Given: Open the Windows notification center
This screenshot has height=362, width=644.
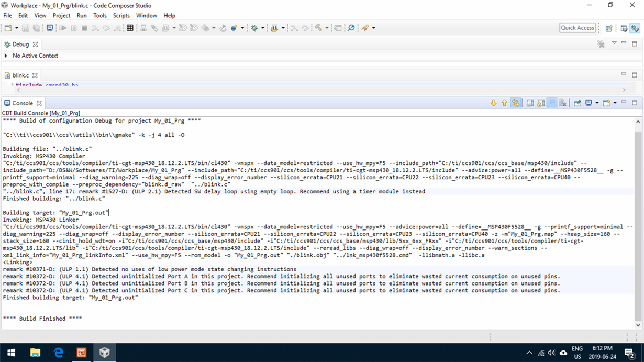Looking at the screenshot, I should point(630,352).
